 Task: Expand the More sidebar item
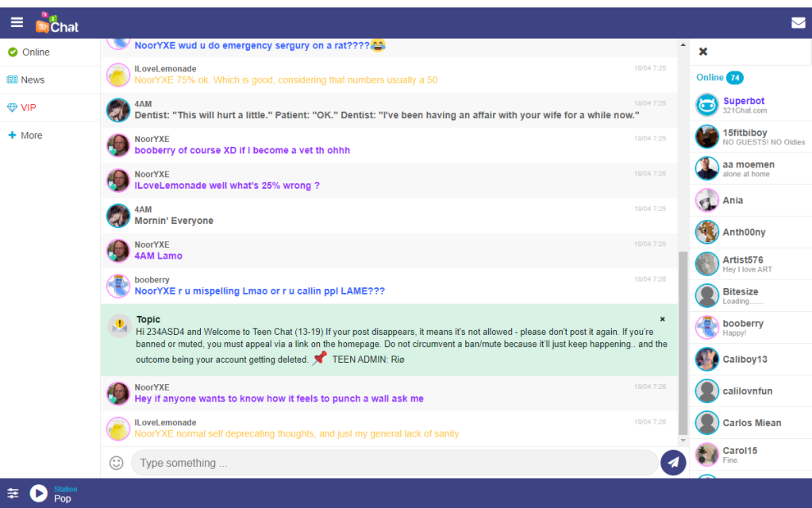tap(50, 135)
